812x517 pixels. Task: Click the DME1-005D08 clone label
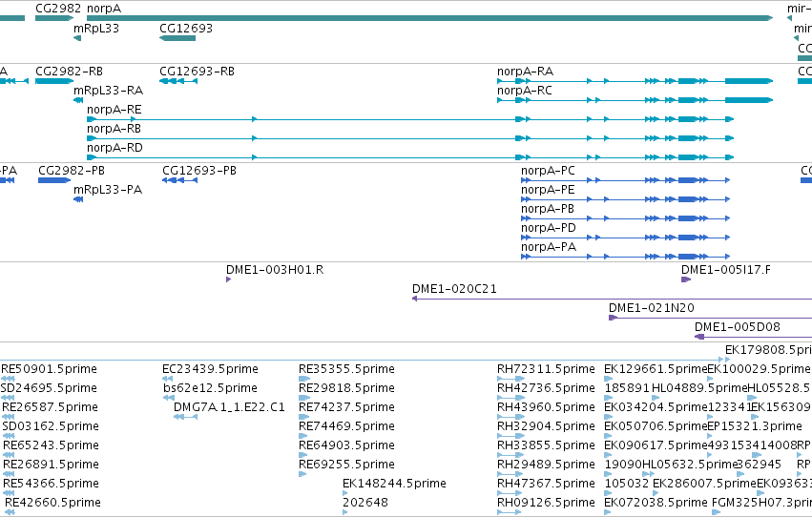click(x=738, y=327)
